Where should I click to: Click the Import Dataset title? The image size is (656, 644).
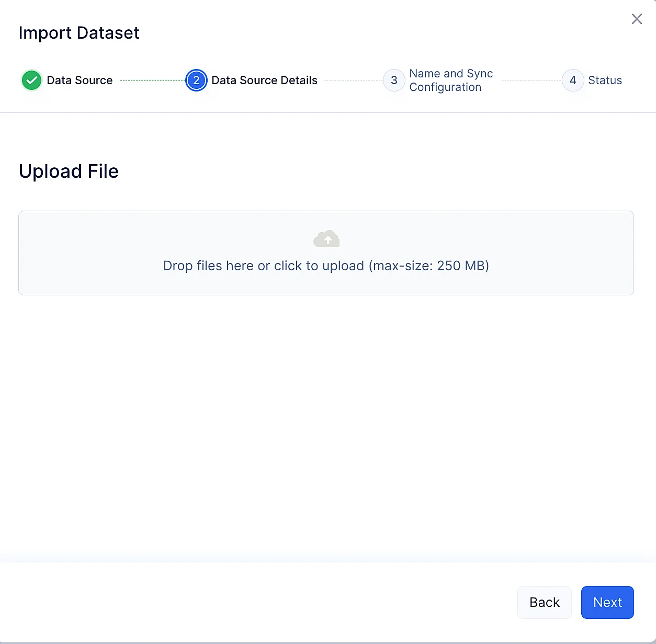click(79, 33)
